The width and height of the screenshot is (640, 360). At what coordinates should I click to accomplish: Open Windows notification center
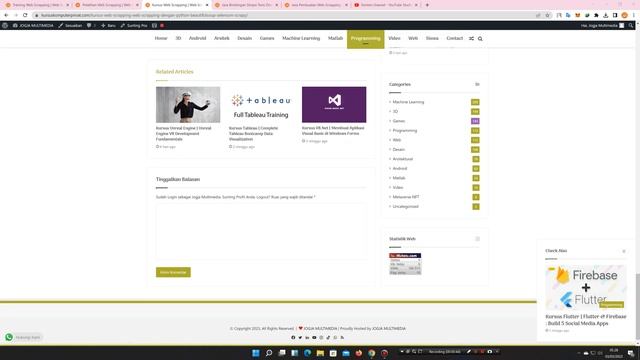631,353
